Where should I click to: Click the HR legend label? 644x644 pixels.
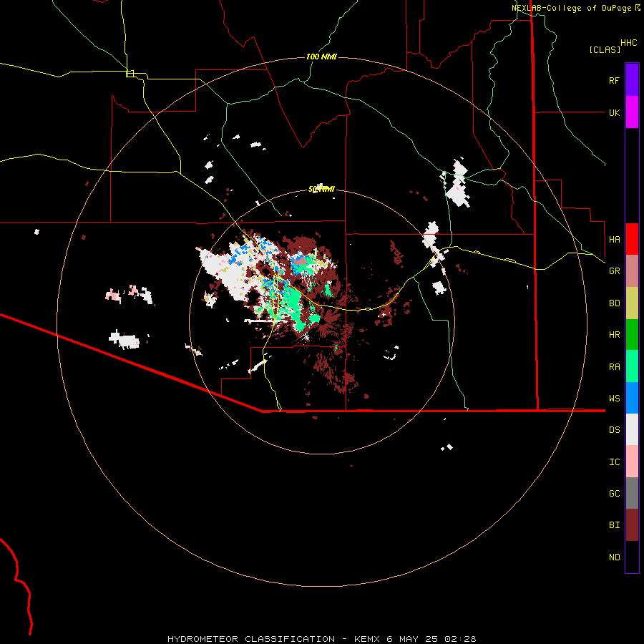614,335
